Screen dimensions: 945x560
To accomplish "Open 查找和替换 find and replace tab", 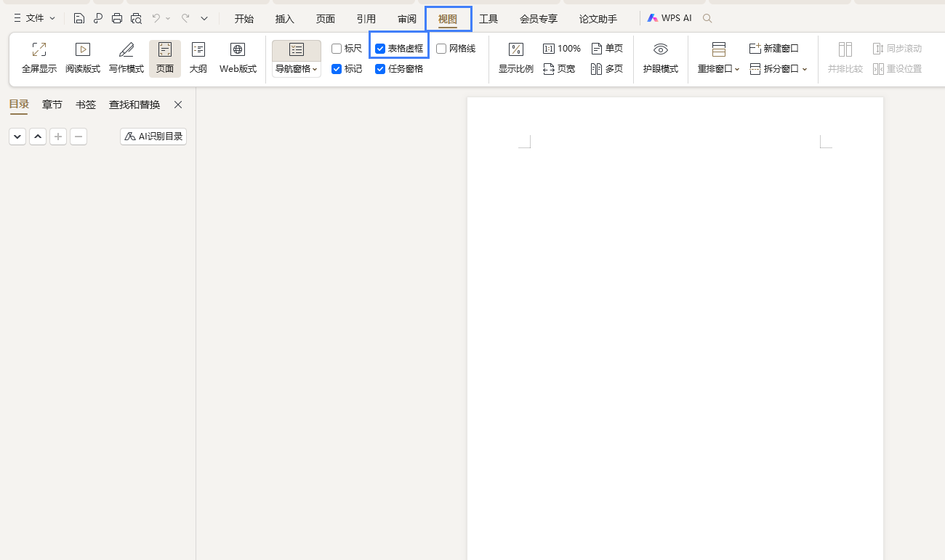I will (x=134, y=105).
